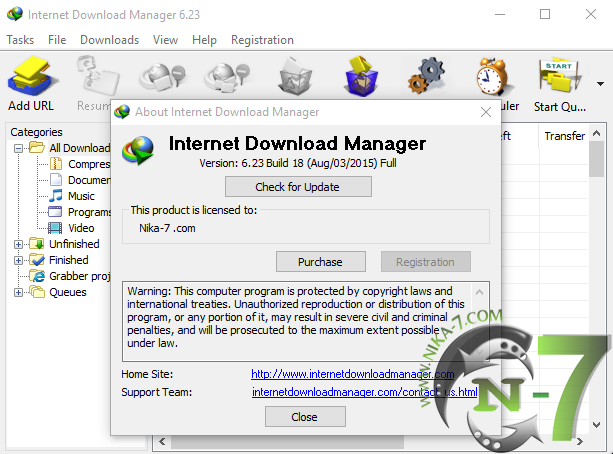613x454 pixels.
Task: Click the Close button in About dialog
Action: tap(305, 416)
